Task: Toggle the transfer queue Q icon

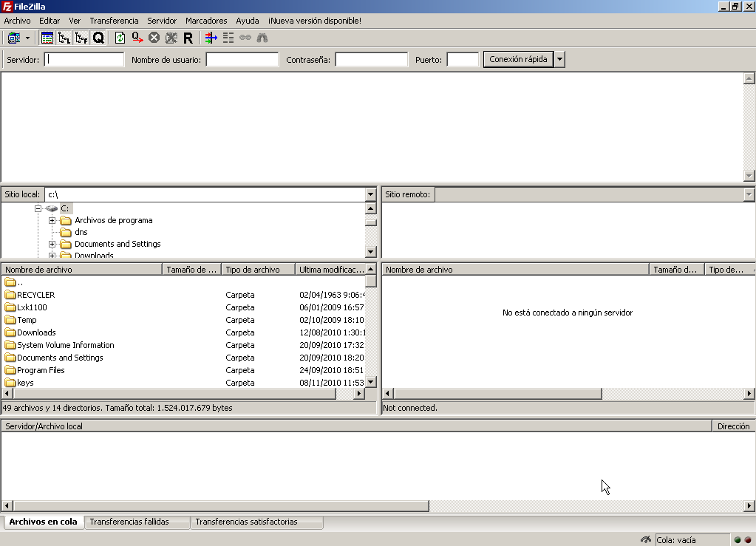Action: tap(98, 38)
